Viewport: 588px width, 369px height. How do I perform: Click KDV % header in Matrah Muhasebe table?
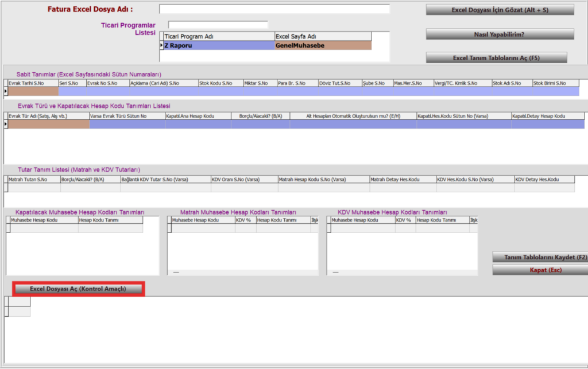(246, 220)
